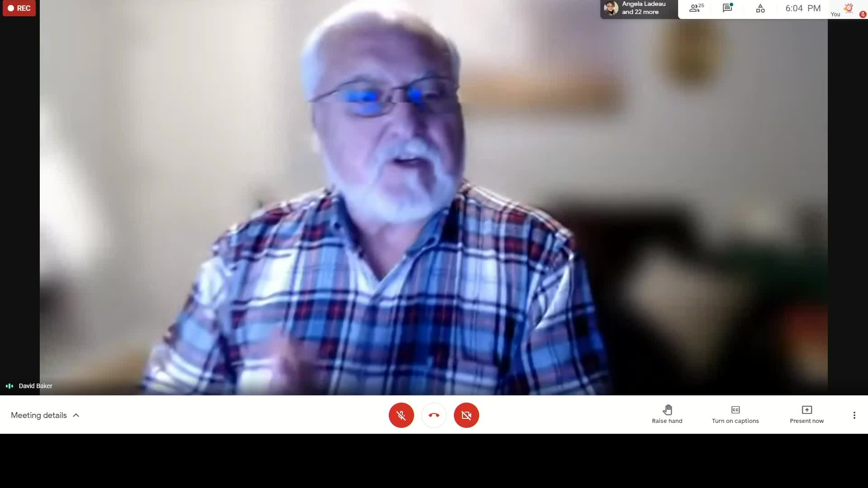The width and height of the screenshot is (868, 488).
Task: Start presenting with Present now
Action: click(x=807, y=414)
